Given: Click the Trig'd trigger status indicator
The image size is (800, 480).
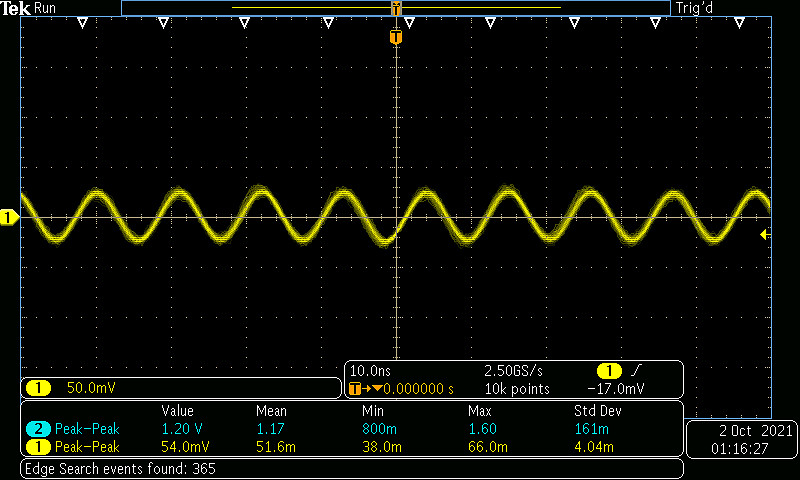Looking at the screenshot, I should pyautogui.click(x=694, y=8).
